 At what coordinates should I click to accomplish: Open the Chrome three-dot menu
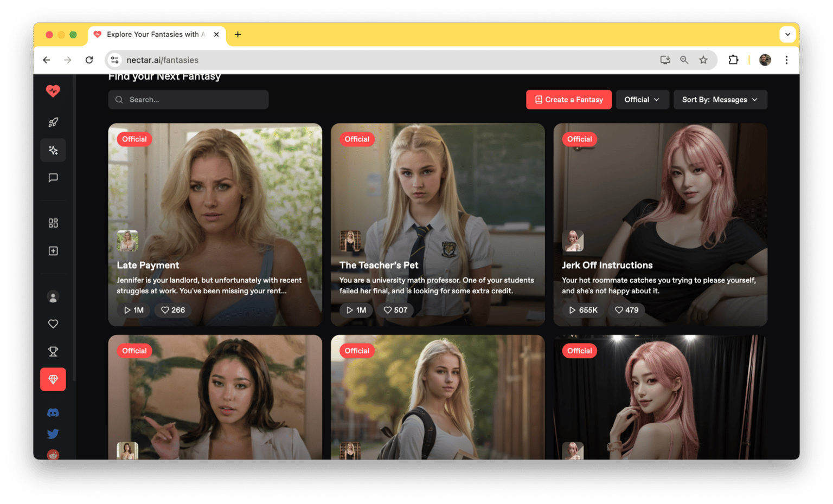[786, 60]
